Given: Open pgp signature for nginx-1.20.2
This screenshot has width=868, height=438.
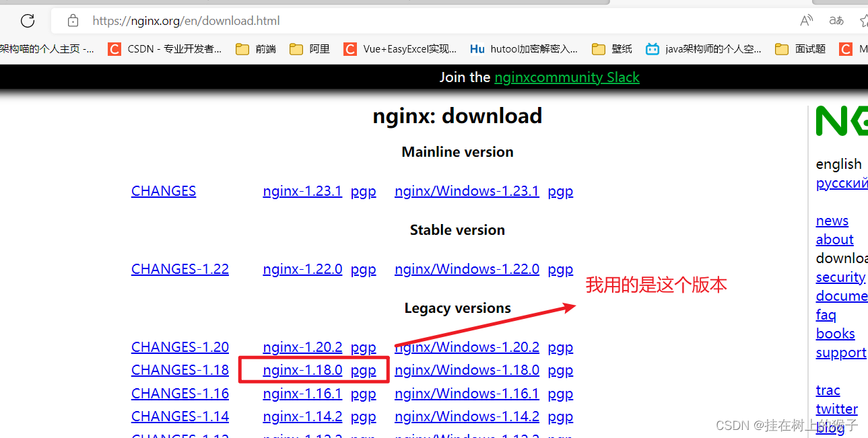Looking at the screenshot, I should (x=363, y=347).
